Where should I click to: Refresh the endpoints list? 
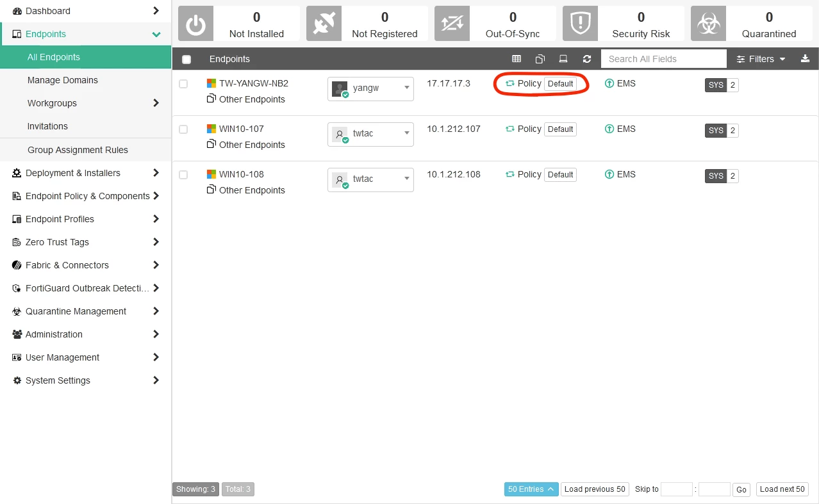[x=587, y=59]
